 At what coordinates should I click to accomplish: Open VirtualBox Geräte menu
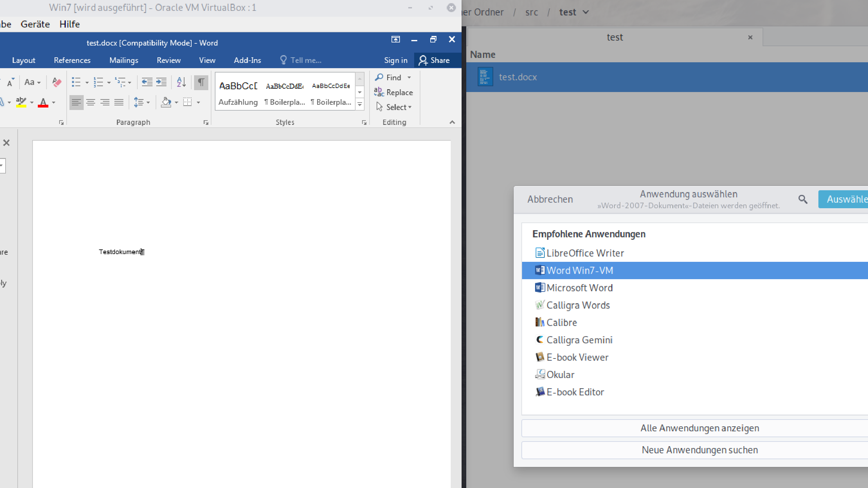point(35,24)
